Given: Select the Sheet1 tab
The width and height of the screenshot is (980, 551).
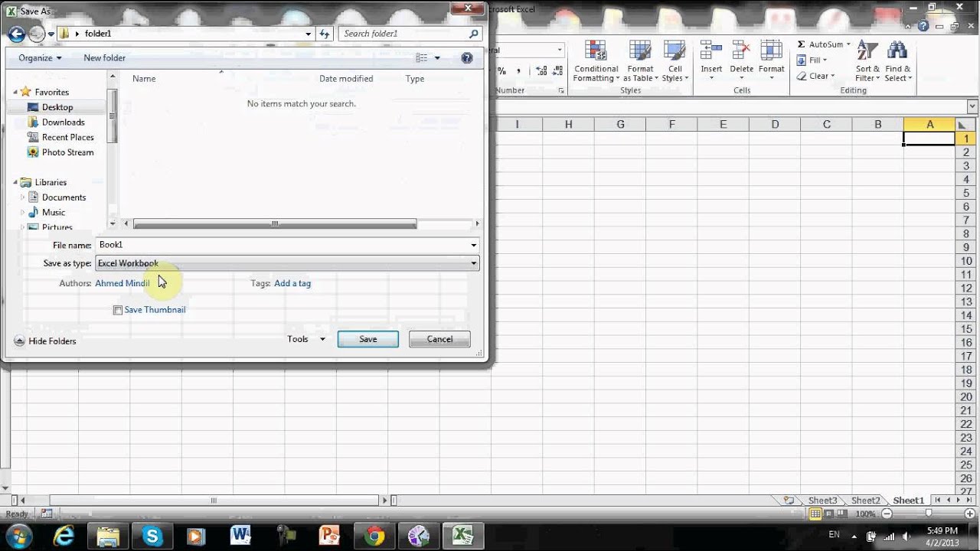Looking at the screenshot, I should click(909, 500).
